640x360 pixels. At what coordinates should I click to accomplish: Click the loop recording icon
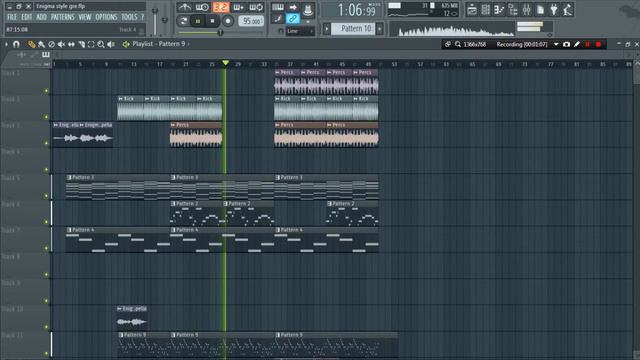pos(256,7)
